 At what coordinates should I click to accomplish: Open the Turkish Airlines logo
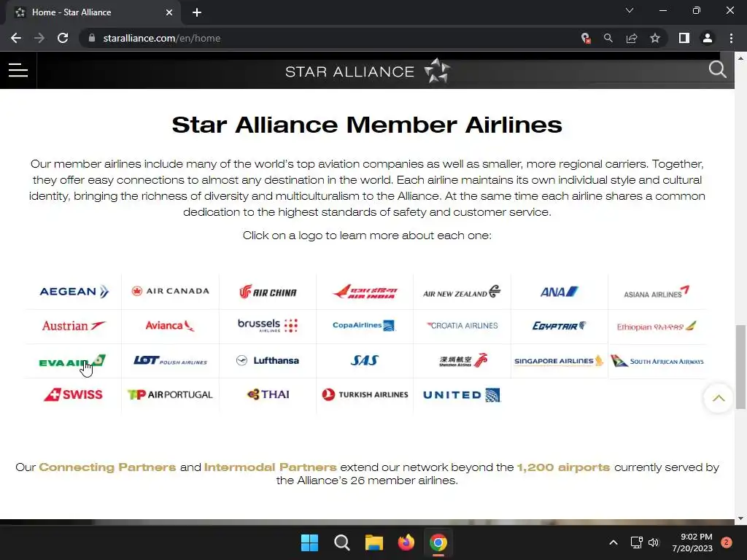point(365,394)
